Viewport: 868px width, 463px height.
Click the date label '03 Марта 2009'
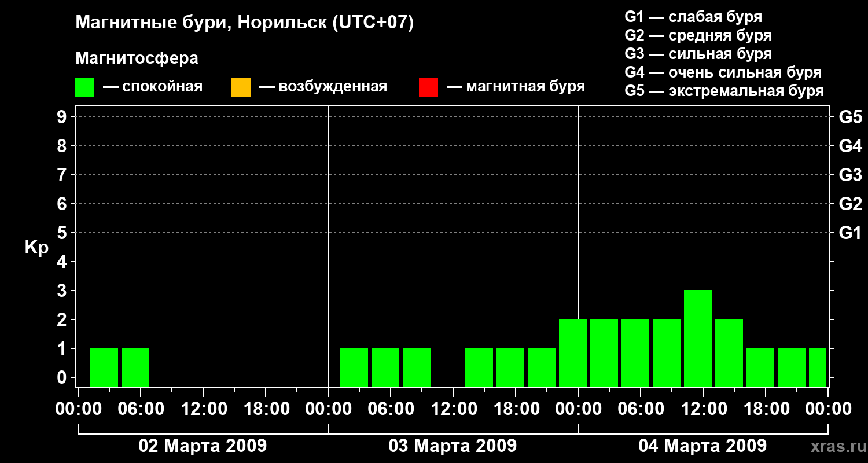click(x=453, y=446)
